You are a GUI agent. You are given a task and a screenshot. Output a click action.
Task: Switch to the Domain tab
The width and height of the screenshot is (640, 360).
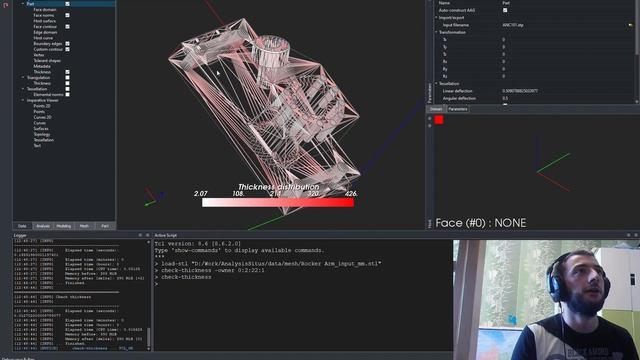(436, 109)
